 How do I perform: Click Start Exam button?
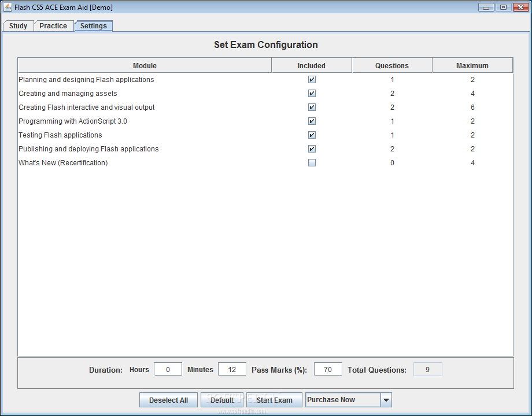(274, 400)
